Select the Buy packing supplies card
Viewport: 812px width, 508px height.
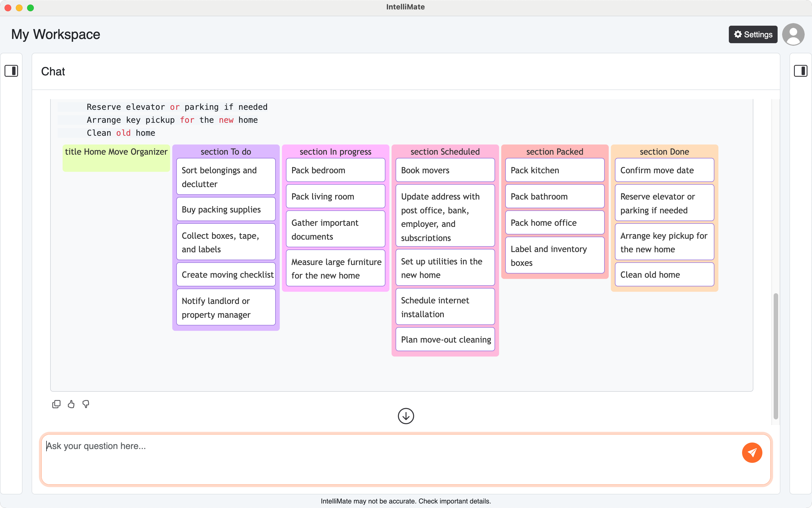[226, 209]
